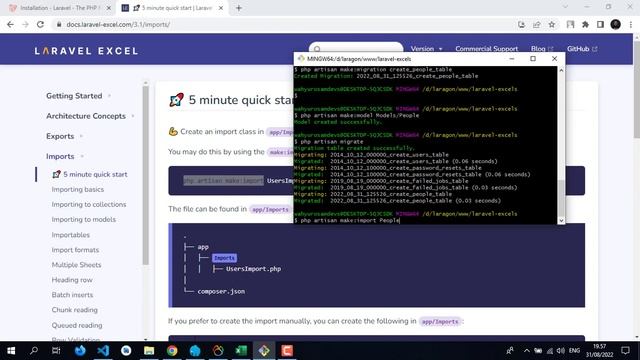This screenshot has width=640, height=360.
Task: Bookmark this page with star icon
Action: tap(552, 24)
